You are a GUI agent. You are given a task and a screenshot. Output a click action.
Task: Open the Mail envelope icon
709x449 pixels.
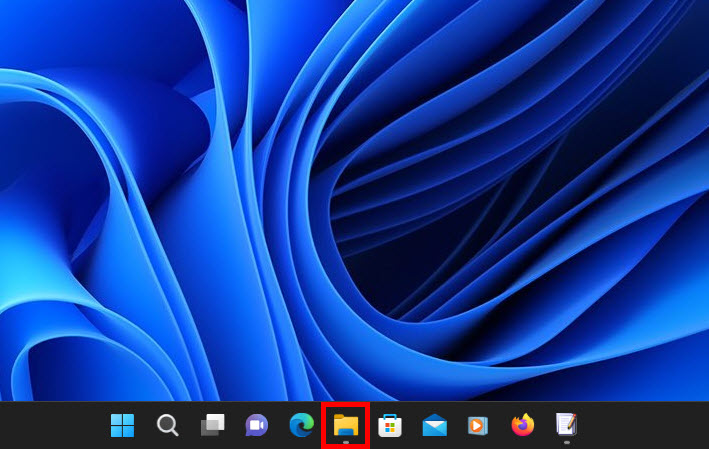[434, 425]
